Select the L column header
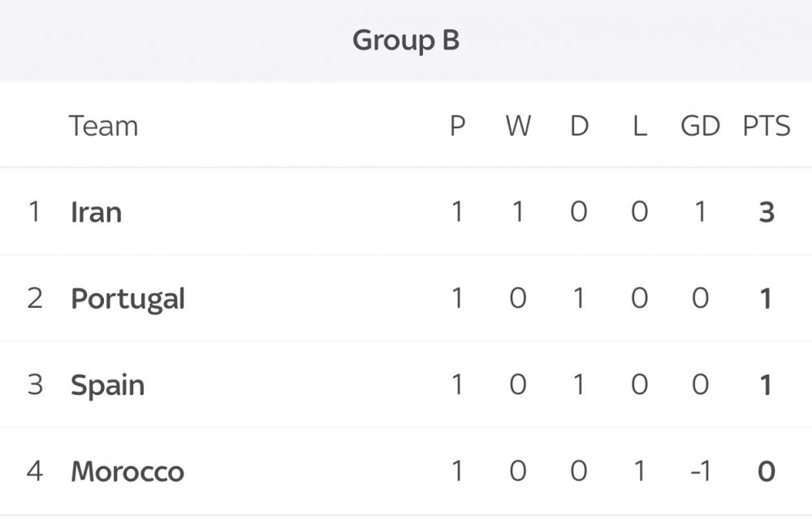Screen dimensions: 812x520 (x=640, y=127)
